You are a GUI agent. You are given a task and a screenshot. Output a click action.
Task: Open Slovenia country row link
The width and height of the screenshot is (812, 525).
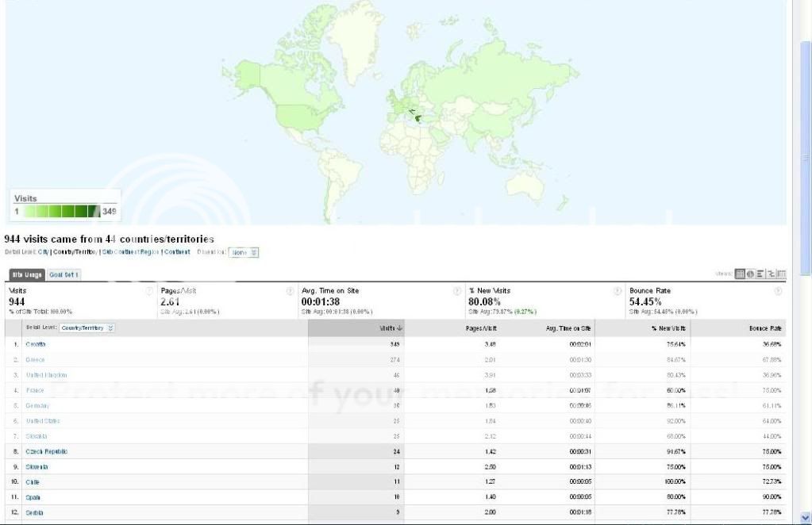[37, 467]
